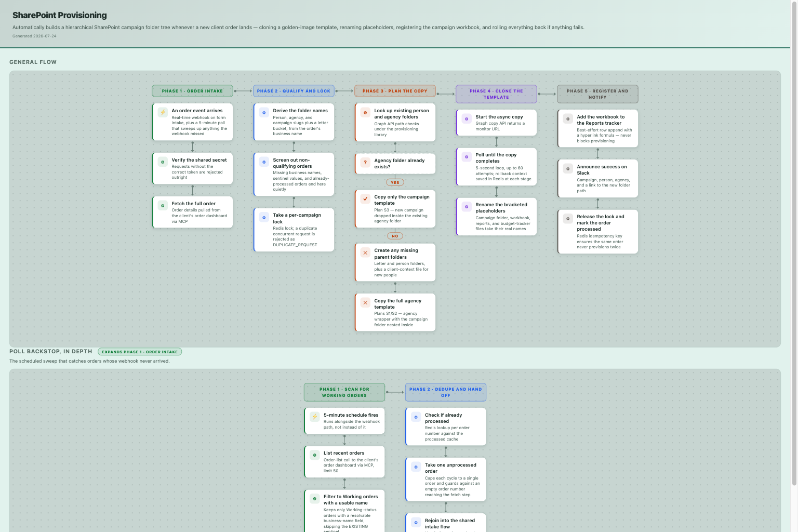Click the gear icon on Verify the shared secret
This screenshot has width=798, height=532.
(x=163, y=162)
